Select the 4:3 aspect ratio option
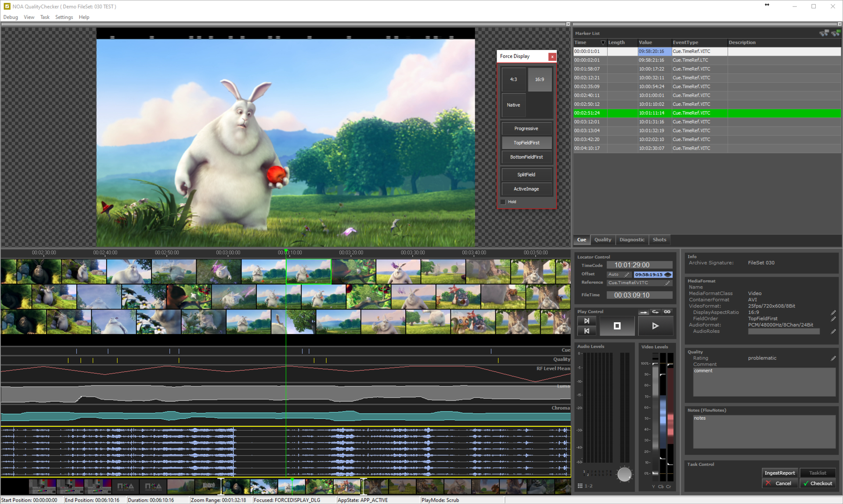The image size is (843, 504). tap(513, 79)
